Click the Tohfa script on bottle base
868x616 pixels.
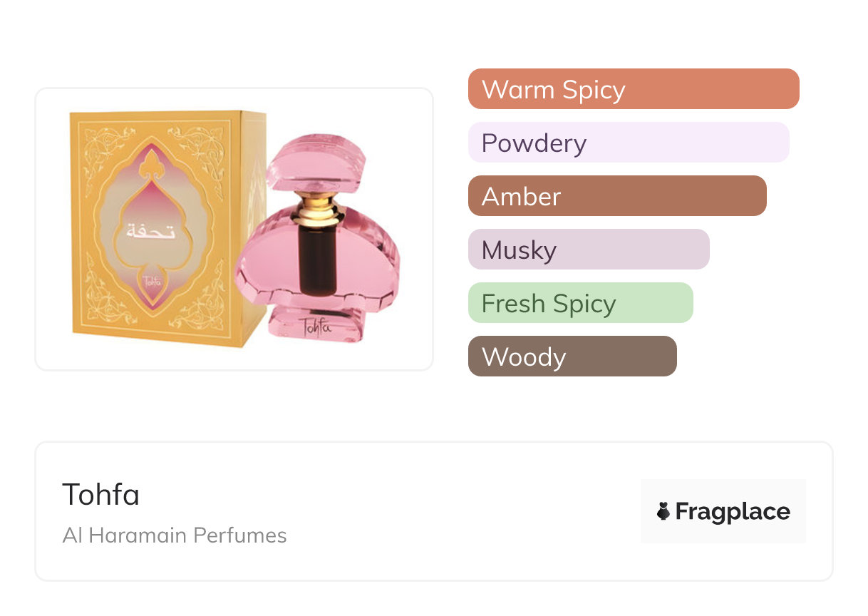[x=317, y=327]
